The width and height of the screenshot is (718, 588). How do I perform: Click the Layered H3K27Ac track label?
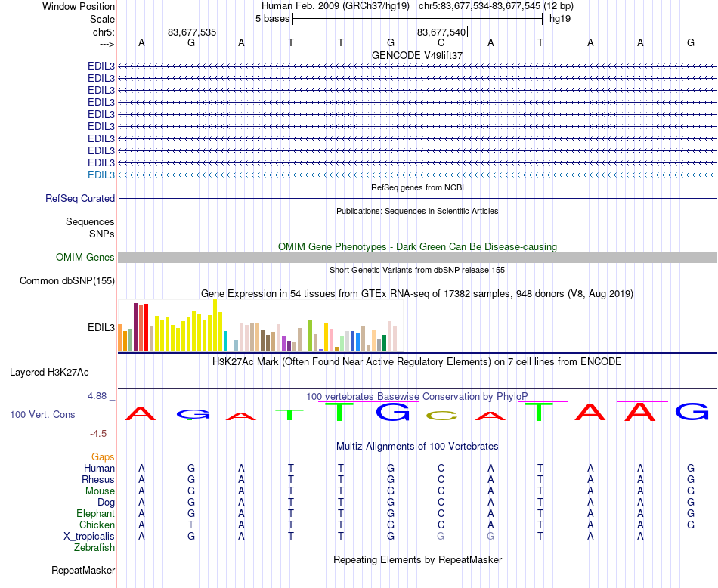49,373
